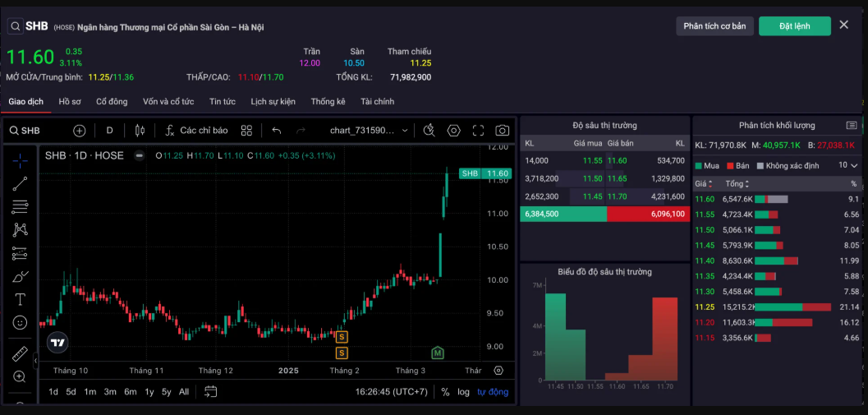868x415 pixels.
Task: Set chart range to 1m
Action: pos(90,392)
